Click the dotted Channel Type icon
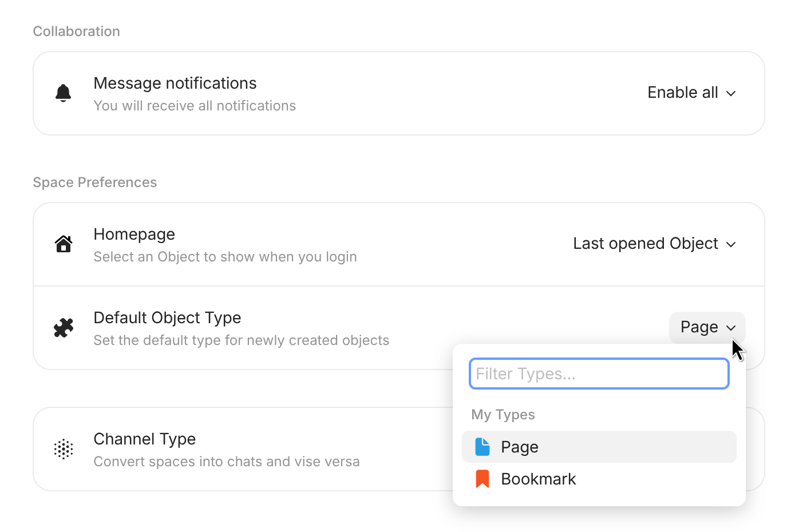 64,449
